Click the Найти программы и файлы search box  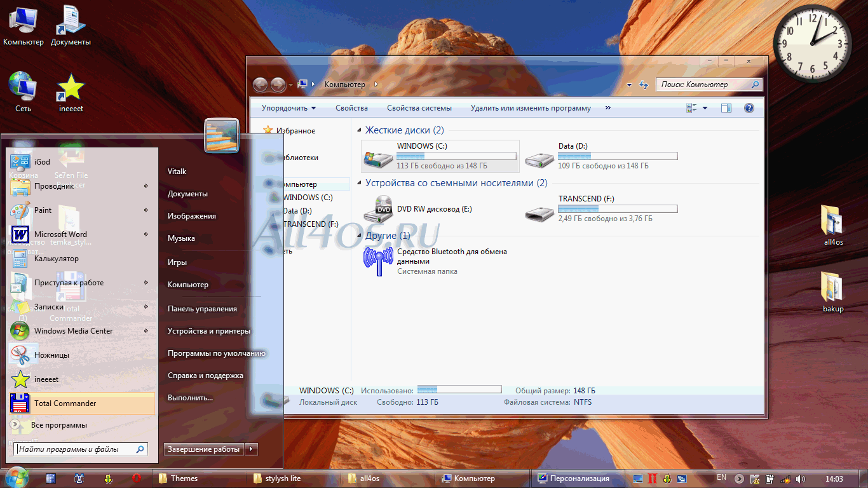tap(81, 449)
